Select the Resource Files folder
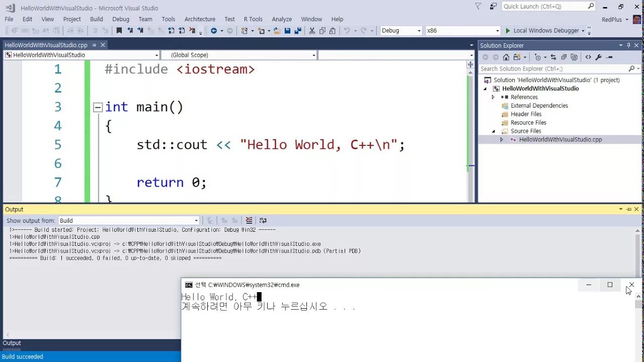 point(528,123)
